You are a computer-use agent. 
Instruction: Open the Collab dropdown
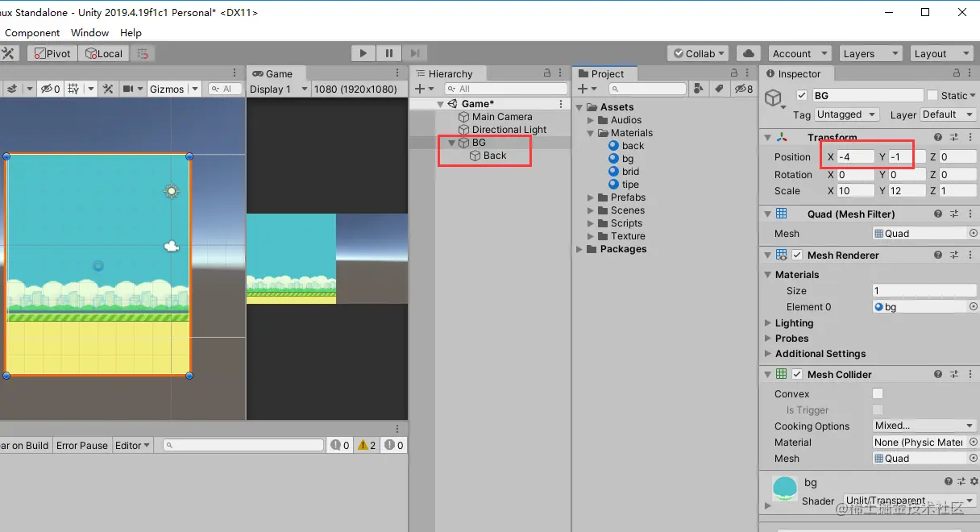pos(698,53)
